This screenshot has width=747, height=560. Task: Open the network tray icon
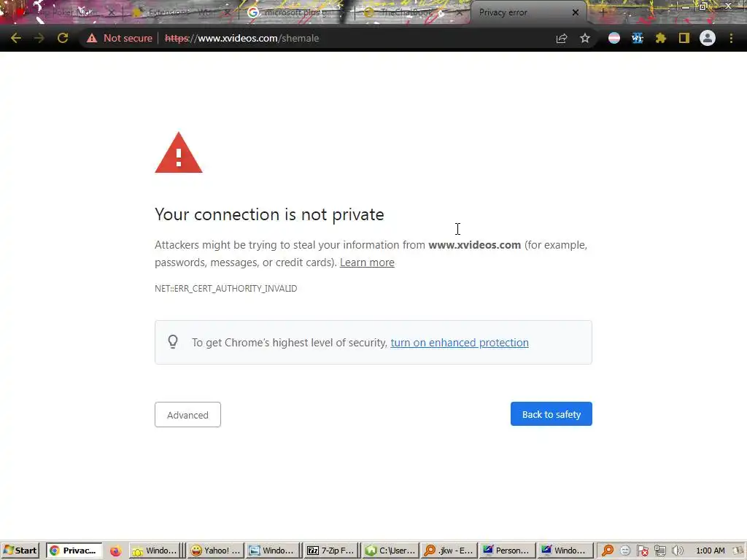tap(659, 551)
